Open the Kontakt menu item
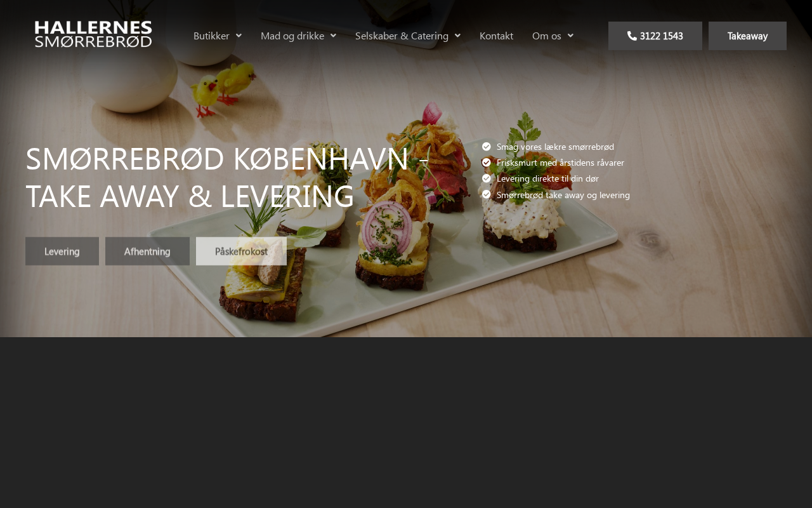Viewport: 812px width, 508px height. (x=496, y=36)
